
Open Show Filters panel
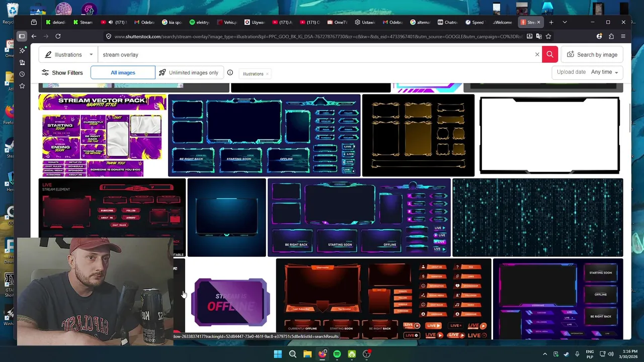coord(62,72)
